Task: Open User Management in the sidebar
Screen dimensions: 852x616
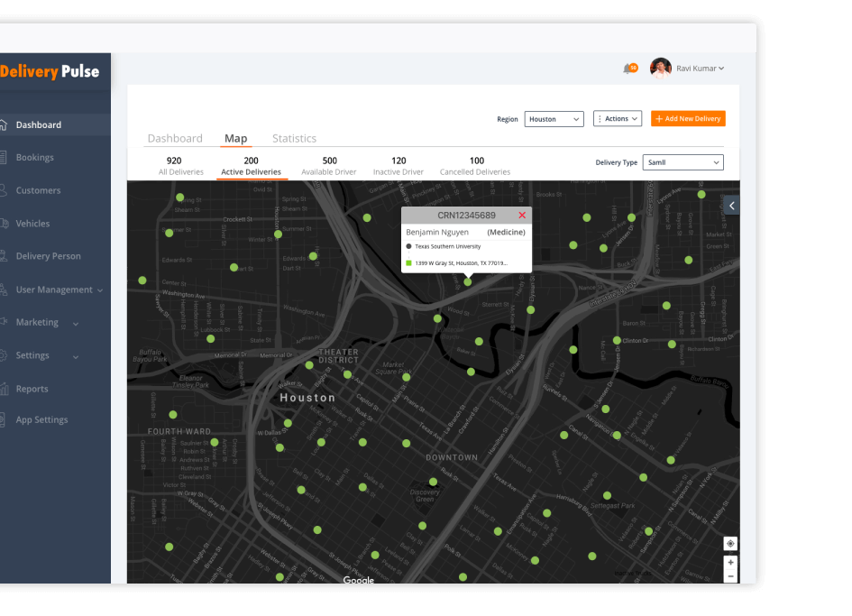Action: click(54, 290)
